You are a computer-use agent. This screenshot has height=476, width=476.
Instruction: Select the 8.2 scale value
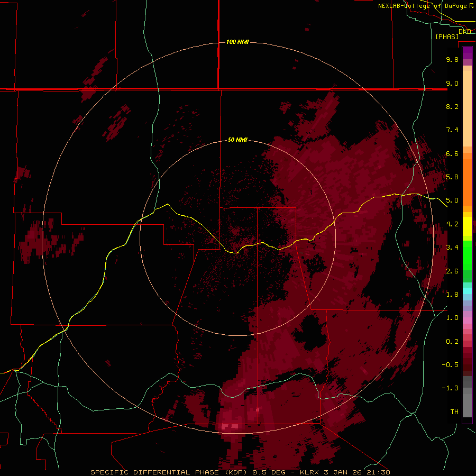point(452,106)
